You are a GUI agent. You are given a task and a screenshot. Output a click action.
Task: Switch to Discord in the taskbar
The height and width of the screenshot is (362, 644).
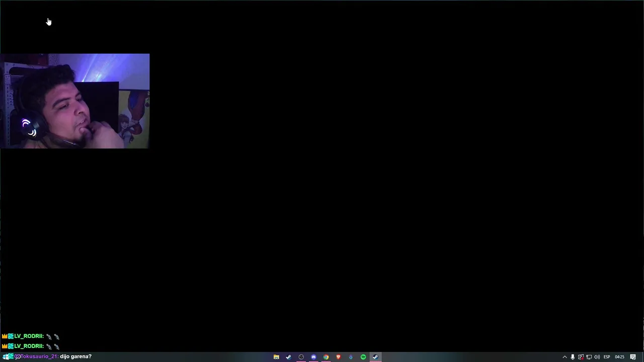313,357
